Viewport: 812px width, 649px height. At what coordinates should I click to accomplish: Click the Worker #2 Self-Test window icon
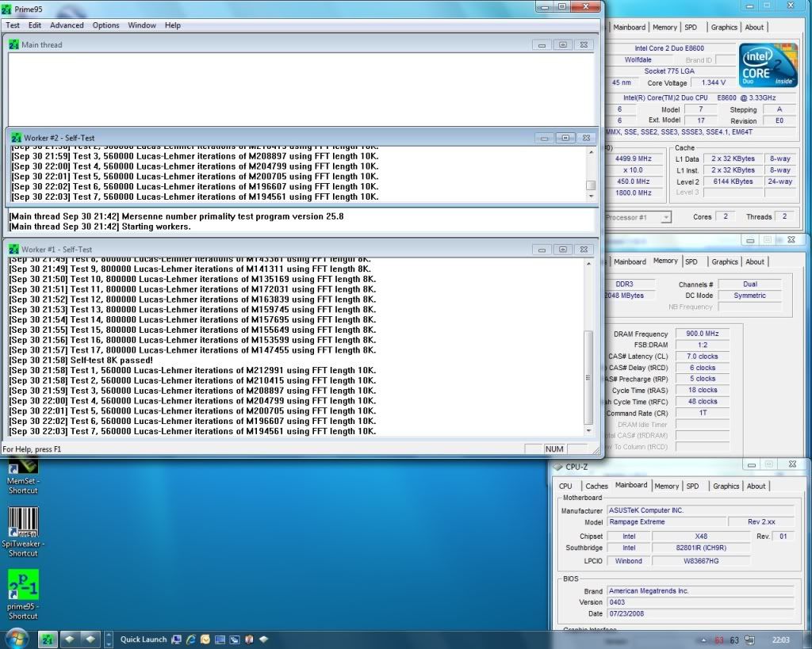point(16,138)
